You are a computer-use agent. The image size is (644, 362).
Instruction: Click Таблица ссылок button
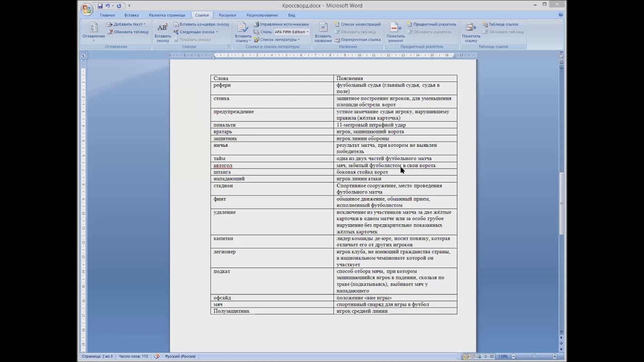[x=500, y=24]
